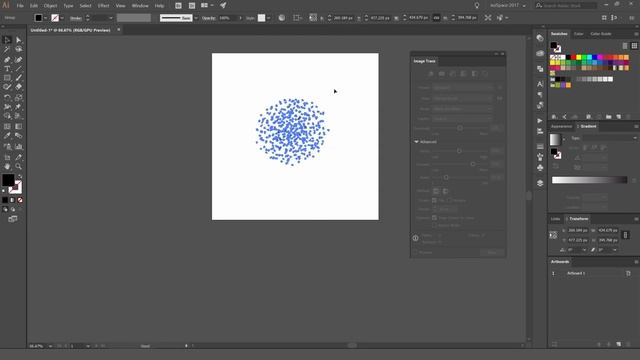The width and height of the screenshot is (640, 360).
Task: Open the workspace switcher dropdown
Action: pos(508,5)
